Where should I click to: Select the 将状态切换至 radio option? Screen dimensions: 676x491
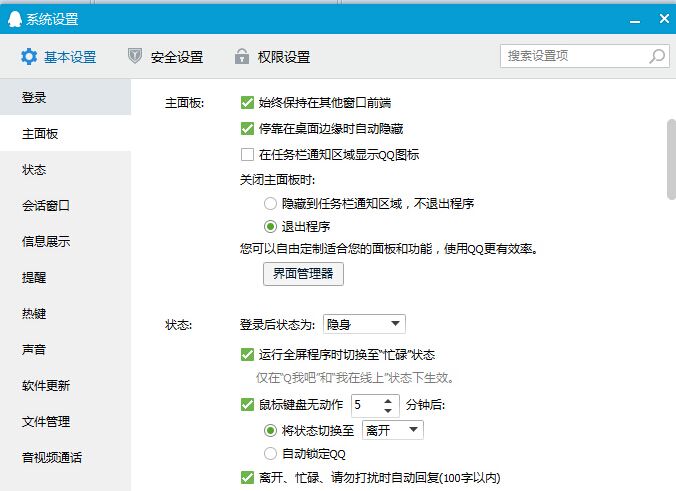[270, 430]
